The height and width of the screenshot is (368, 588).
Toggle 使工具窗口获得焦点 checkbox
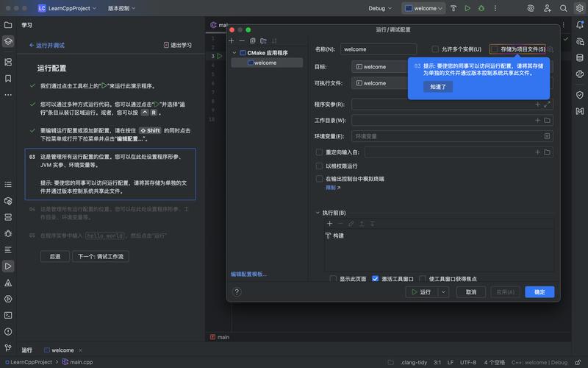pos(422,279)
